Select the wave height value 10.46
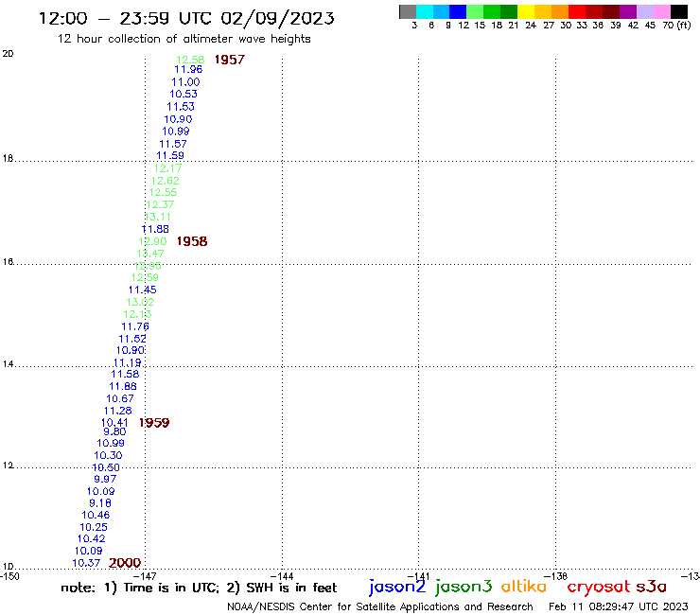700x615 pixels. point(96,516)
